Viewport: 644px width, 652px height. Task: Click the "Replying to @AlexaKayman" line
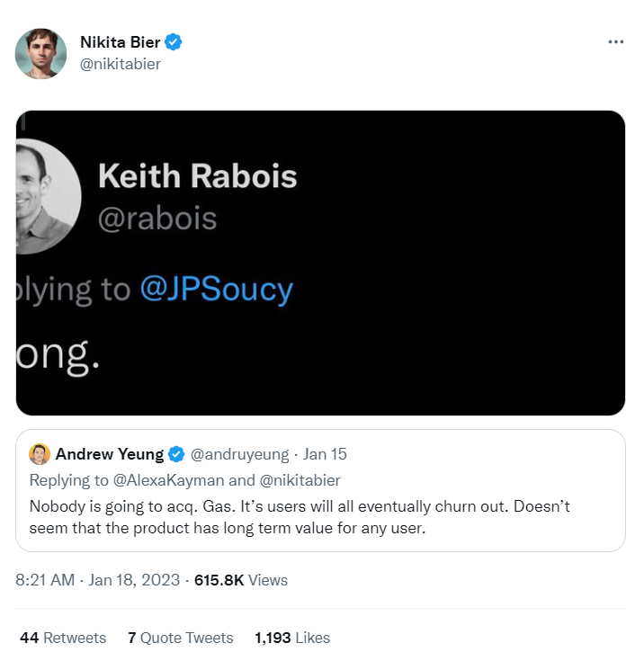(184, 480)
